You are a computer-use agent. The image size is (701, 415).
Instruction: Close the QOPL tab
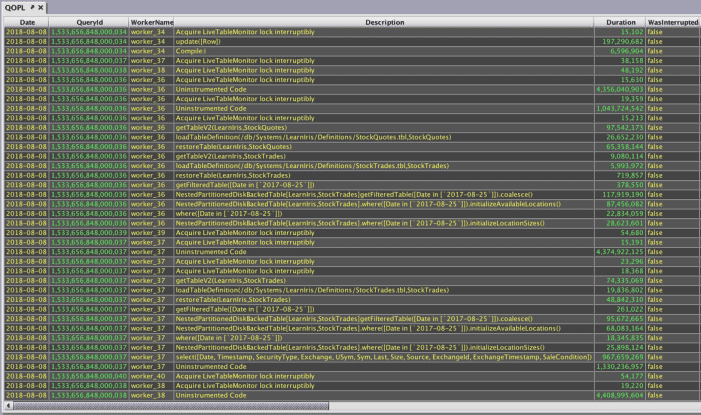(41, 7)
